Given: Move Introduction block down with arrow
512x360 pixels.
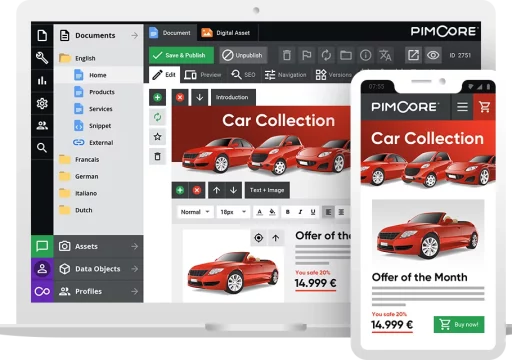Looking at the screenshot, I should point(200,97).
